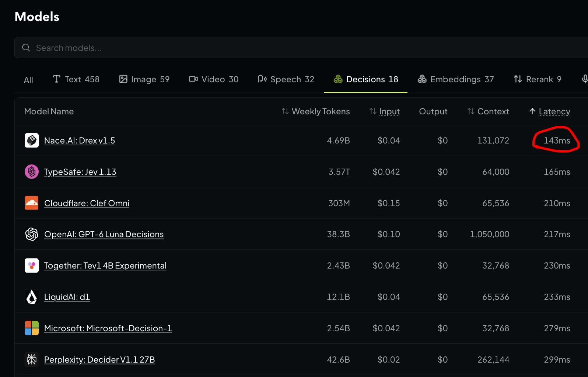Click the Model Name column header
This screenshot has width=588, height=377.
[49, 111]
